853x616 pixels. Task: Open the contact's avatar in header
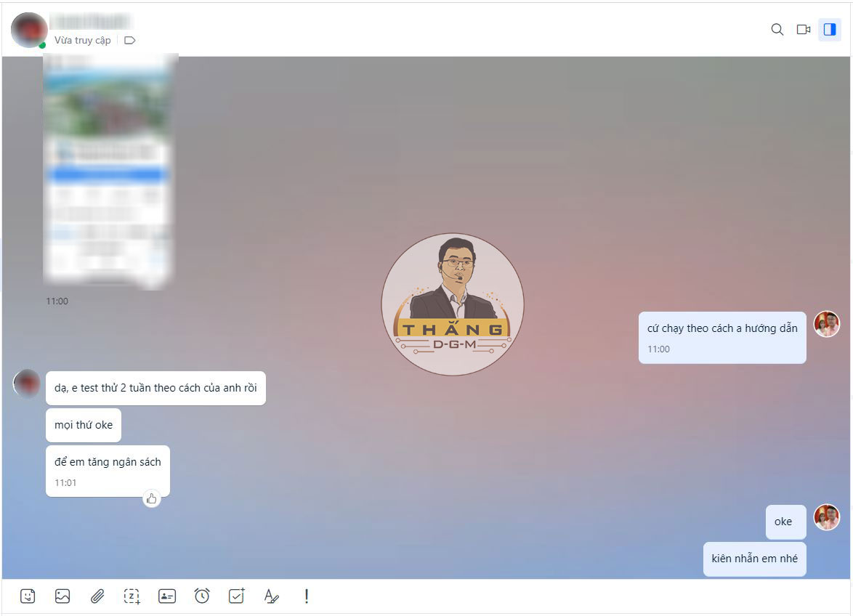tap(29, 31)
